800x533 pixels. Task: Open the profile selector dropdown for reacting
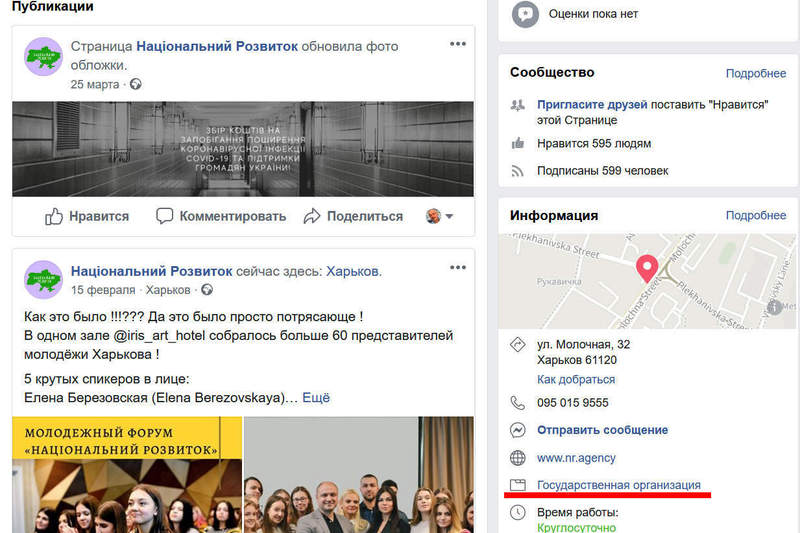439,216
